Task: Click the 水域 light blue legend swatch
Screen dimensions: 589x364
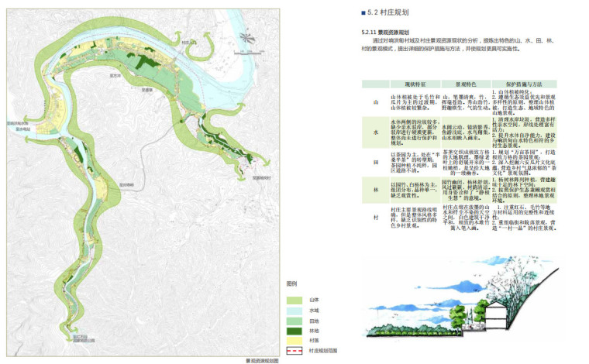Action: 294,310
